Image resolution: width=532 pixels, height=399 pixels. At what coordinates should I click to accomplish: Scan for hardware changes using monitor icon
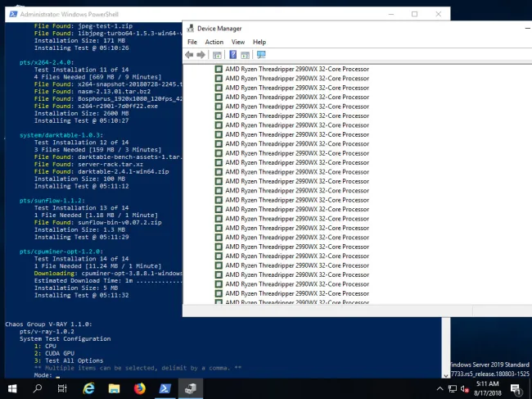[x=261, y=54]
